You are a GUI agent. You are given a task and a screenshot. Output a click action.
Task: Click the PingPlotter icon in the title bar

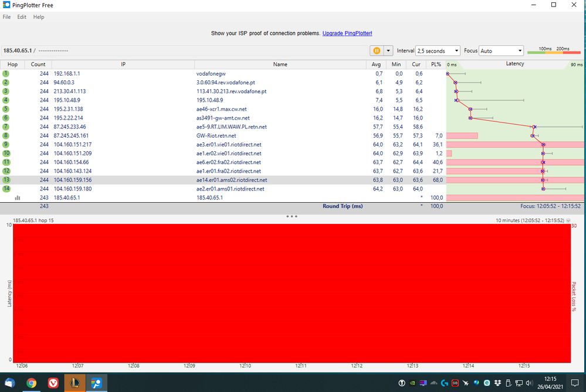click(5, 5)
